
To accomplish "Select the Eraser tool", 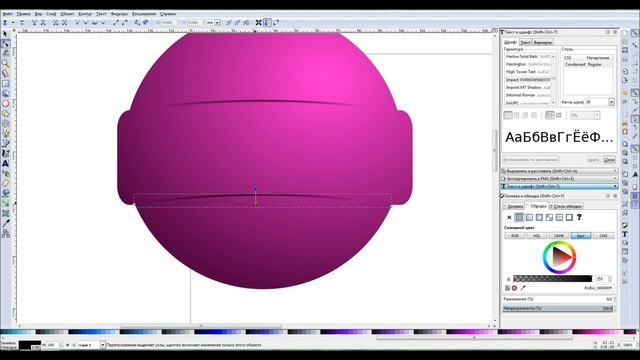I will pos(5,184).
